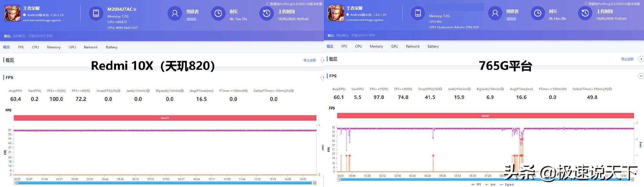The image size is (644, 187).
Task: Click the phone device icon beside M2004J7AC
Action: point(96,13)
